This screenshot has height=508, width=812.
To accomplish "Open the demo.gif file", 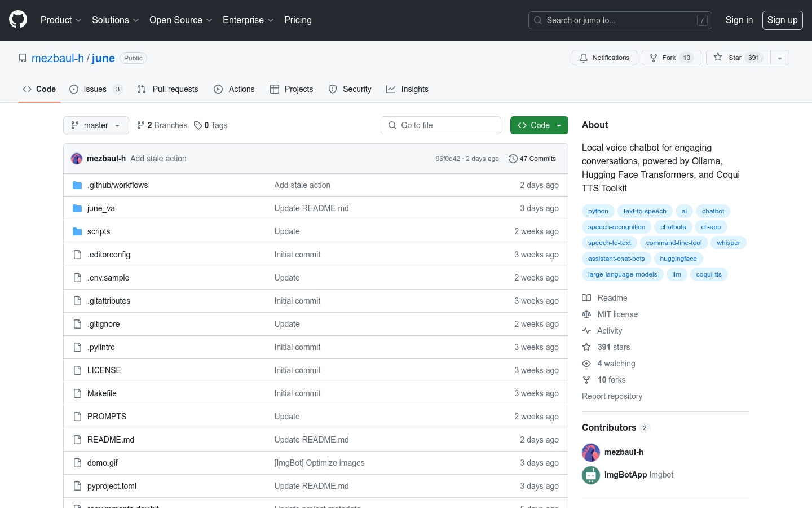I will pyautogui.click(x=103, y=463).
